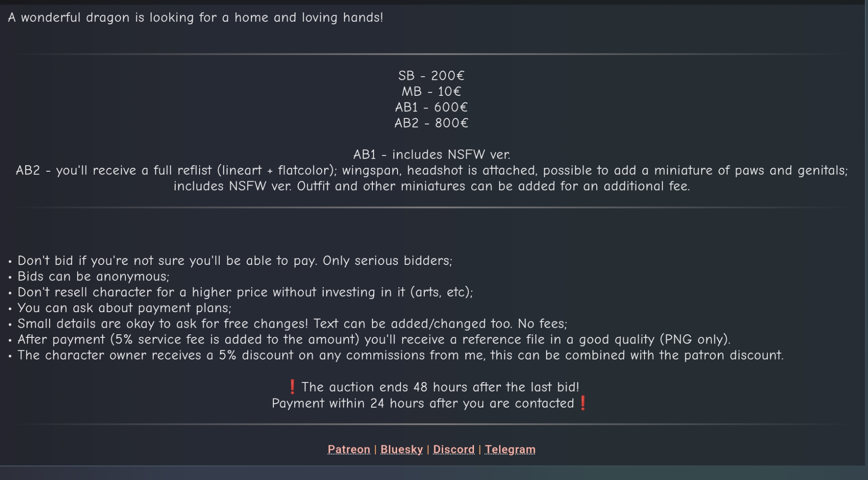868x480 pixels.
Task: Click the 'Bids can be anonymous' bullet
Action: 93,276
